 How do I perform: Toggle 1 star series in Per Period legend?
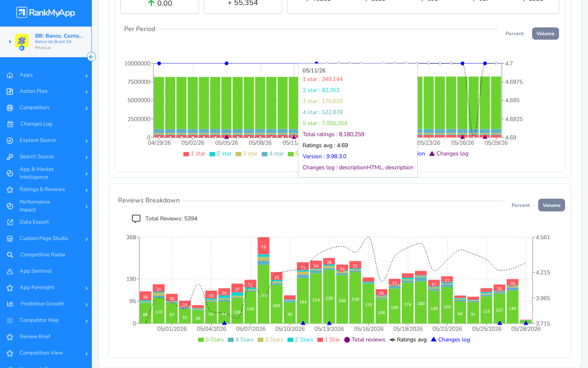point(194,154)
